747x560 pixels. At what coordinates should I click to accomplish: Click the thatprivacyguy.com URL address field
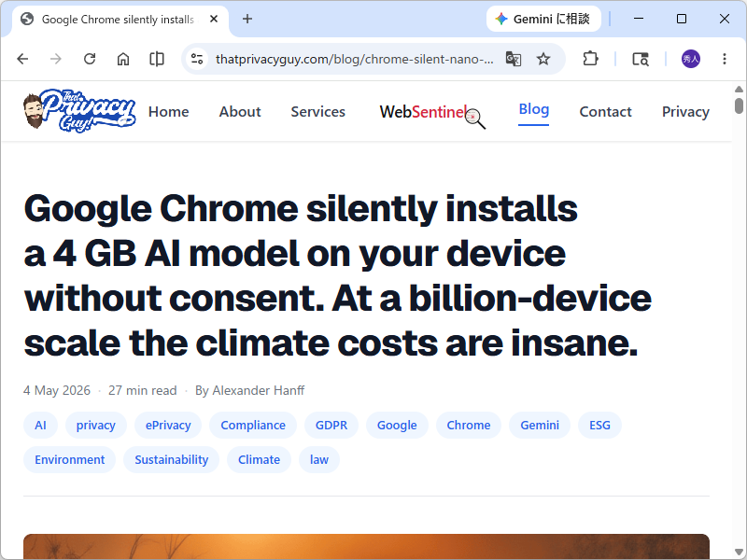pyautogui.click(x=355, y=59)
